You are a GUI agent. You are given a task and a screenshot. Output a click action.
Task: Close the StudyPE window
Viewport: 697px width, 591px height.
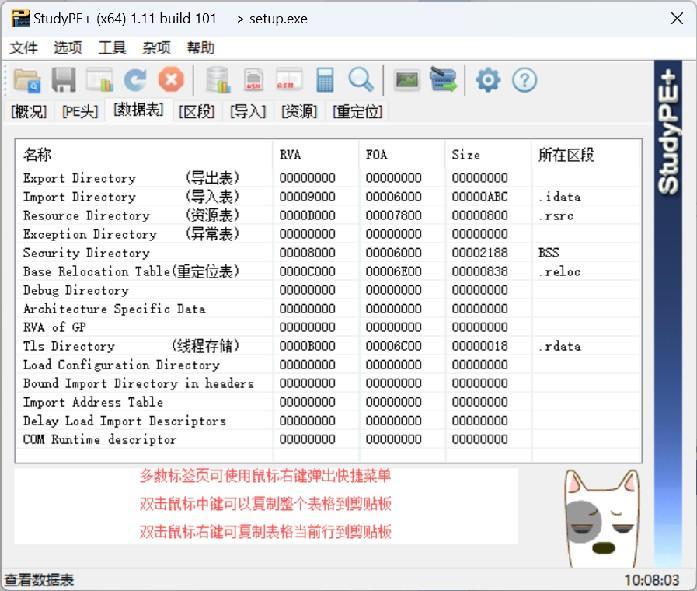point(677,19)
